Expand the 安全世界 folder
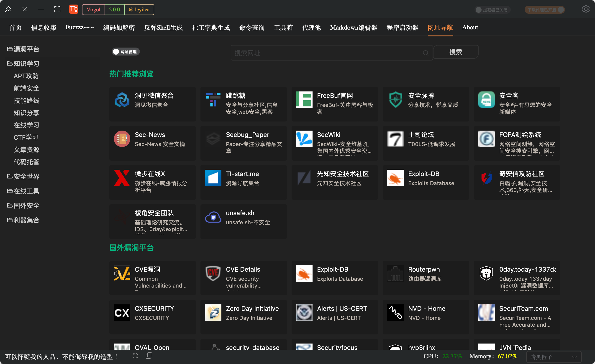 (x=23, y=176)
